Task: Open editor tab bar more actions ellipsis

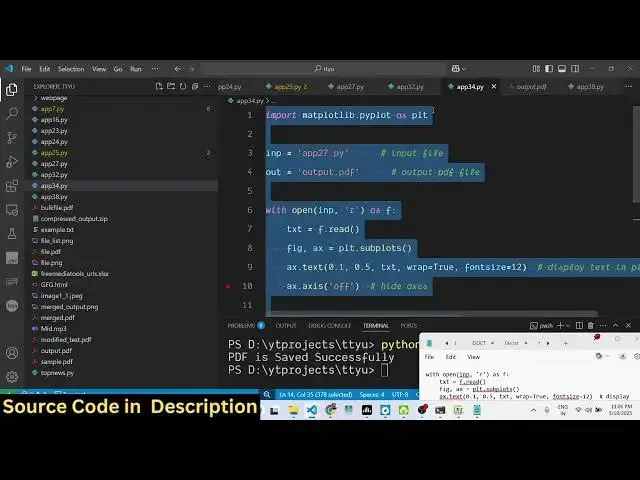Action: click(x=628, y=87)
